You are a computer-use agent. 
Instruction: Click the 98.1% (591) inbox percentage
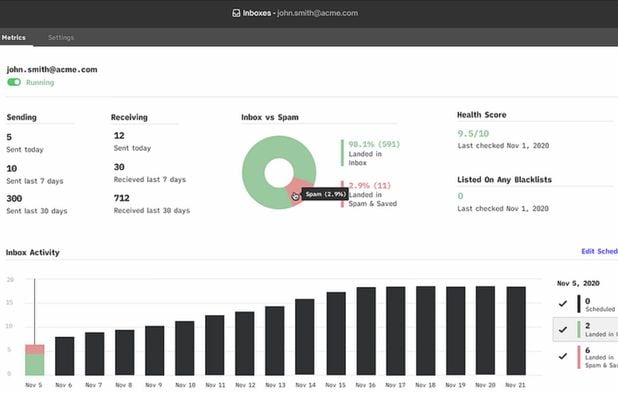tap(374, 144)
